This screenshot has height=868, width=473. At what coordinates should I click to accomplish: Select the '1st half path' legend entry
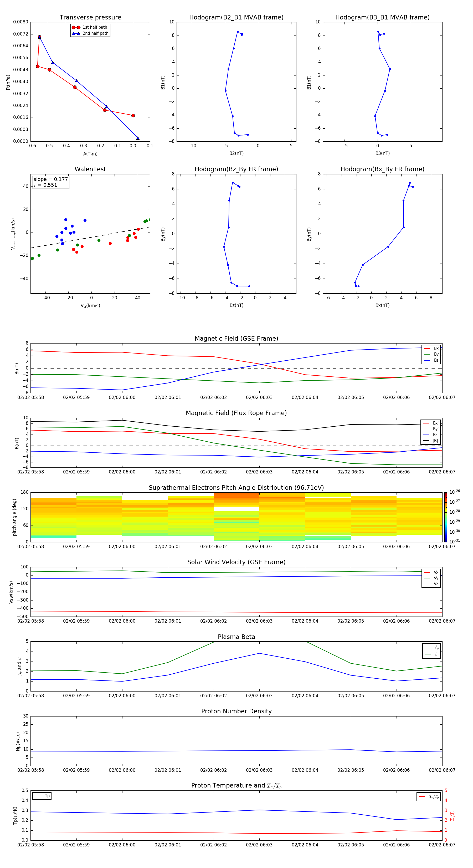pos(90,27)
